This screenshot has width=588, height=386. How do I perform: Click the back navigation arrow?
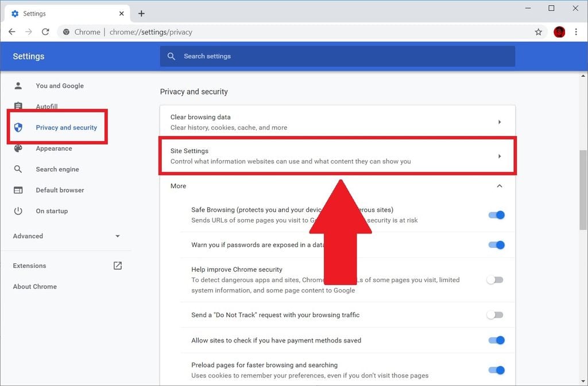(12, 32)
